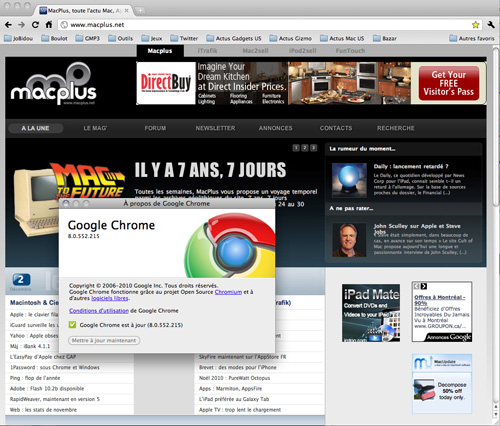Show slide 2 in the carousel
500x426 pixels.
[305, 148]
